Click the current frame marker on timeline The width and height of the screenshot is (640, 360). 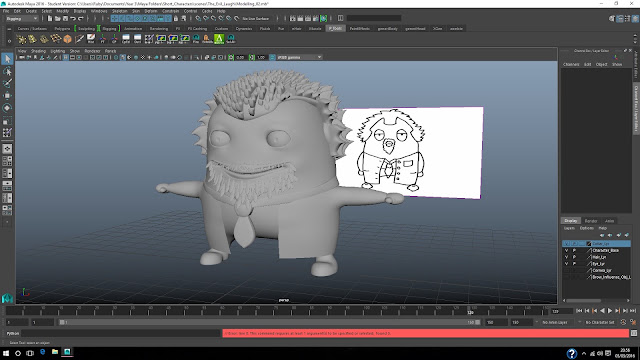pyautogui.click(x=470, y=311)
